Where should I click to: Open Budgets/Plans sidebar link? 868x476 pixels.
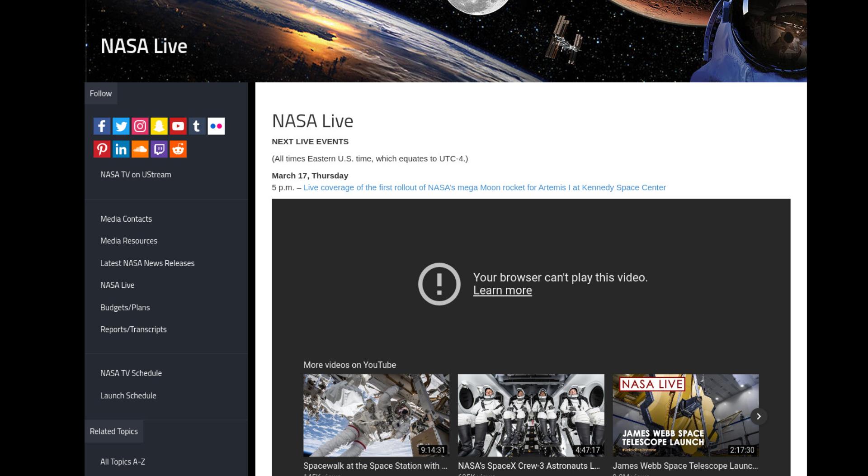pos(125,307)
